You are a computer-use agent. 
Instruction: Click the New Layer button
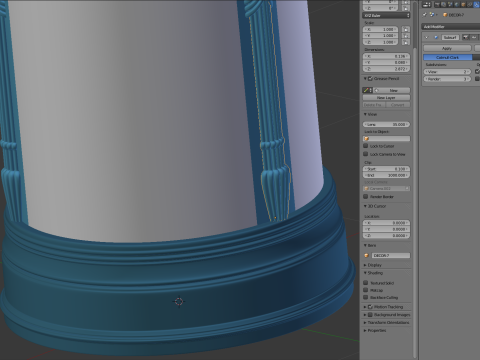coord(386,98)
